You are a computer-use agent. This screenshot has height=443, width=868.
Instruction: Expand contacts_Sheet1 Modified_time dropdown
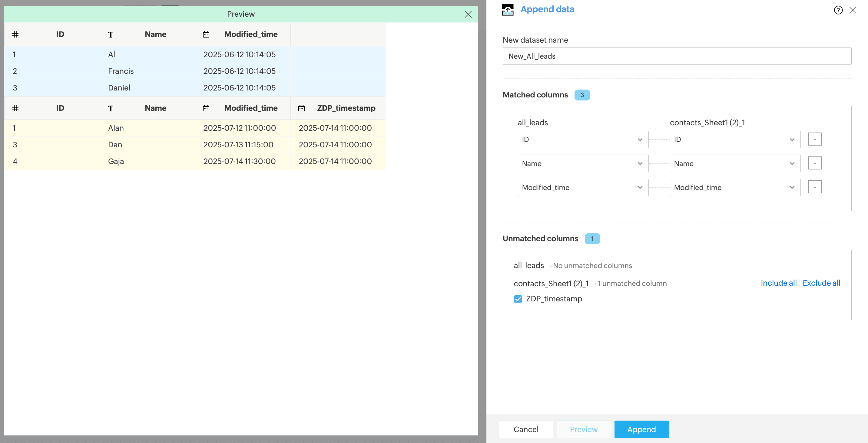734,187
